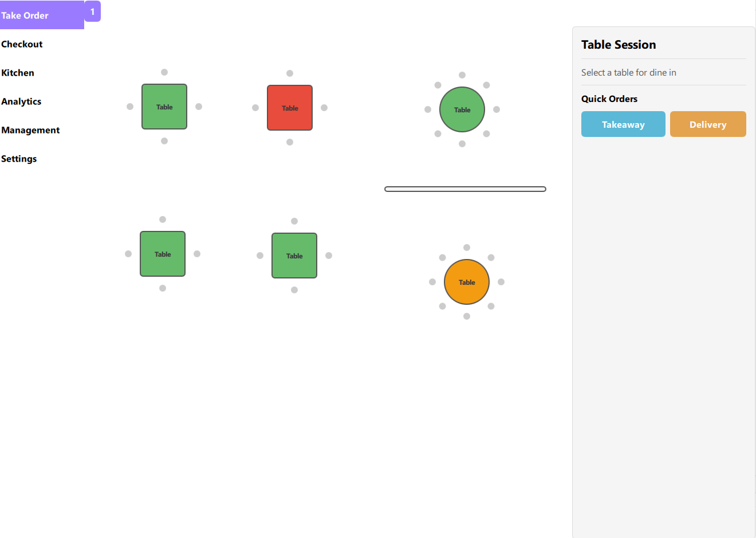
Task: Select the red square table
Action: tap(290, 108)
